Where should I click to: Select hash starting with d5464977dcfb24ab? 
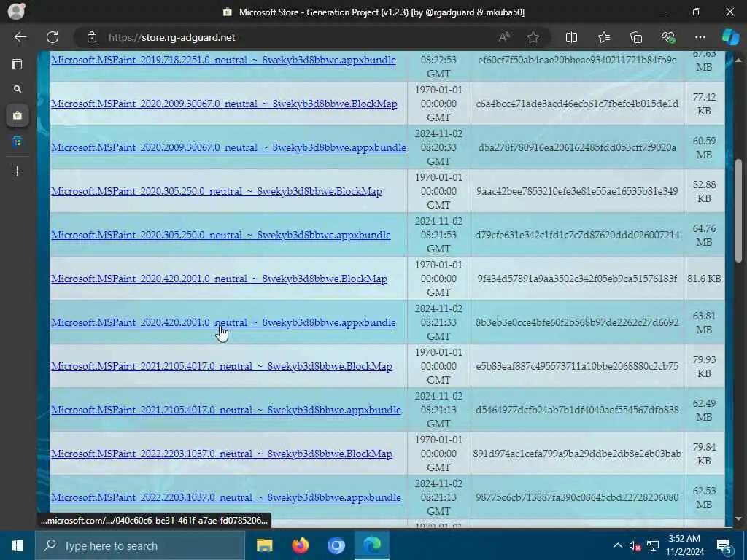pyautogui.click(x=577, y=411)
